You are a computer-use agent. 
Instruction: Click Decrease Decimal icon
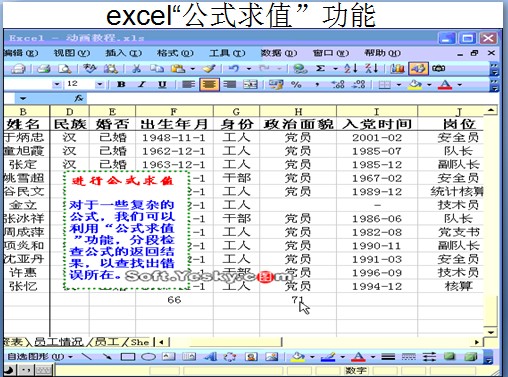359,85
